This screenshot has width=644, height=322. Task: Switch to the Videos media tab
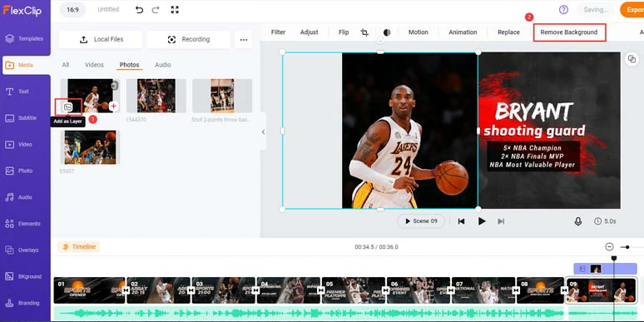tap(94, 65)
